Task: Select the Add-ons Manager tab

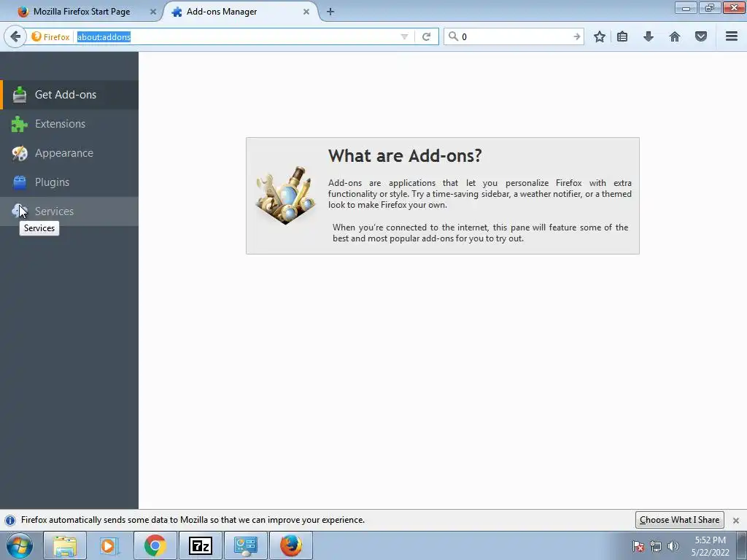Action: 222,12
